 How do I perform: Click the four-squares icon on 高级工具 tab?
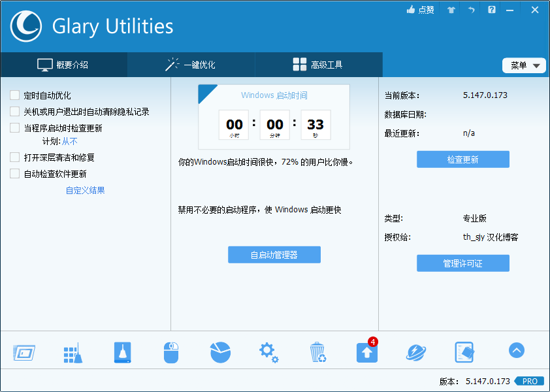[300, 64]
